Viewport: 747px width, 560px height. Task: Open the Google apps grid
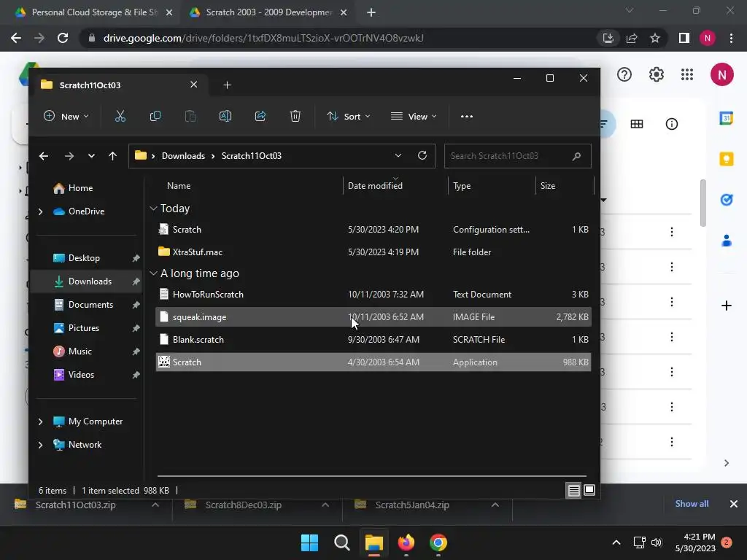point(687,75)
